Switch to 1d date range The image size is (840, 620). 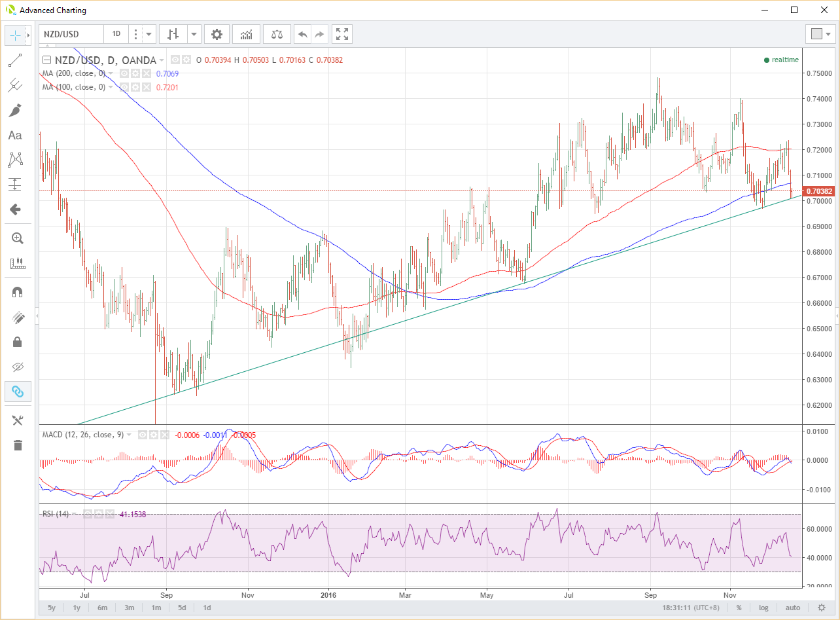click(x=207, y=608)
